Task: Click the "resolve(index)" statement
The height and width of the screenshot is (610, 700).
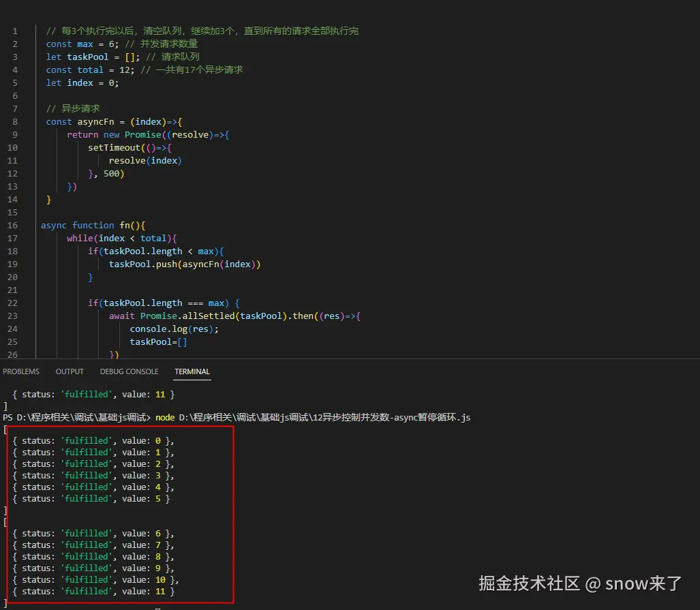Action: 145,160
